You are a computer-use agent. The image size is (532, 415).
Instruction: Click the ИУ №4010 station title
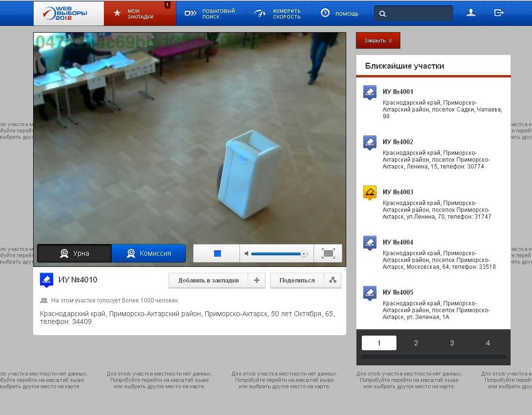click(x=78, y=280)
